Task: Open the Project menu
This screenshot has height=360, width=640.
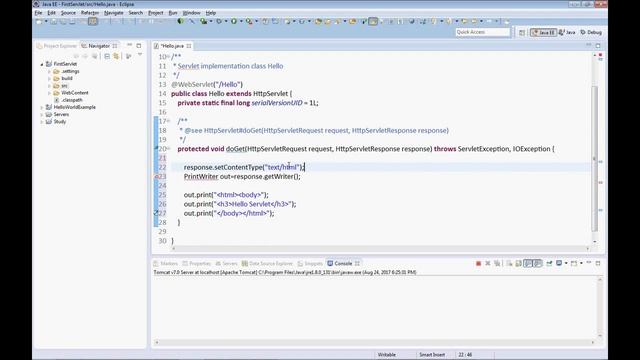Action: tap(156, 13)
